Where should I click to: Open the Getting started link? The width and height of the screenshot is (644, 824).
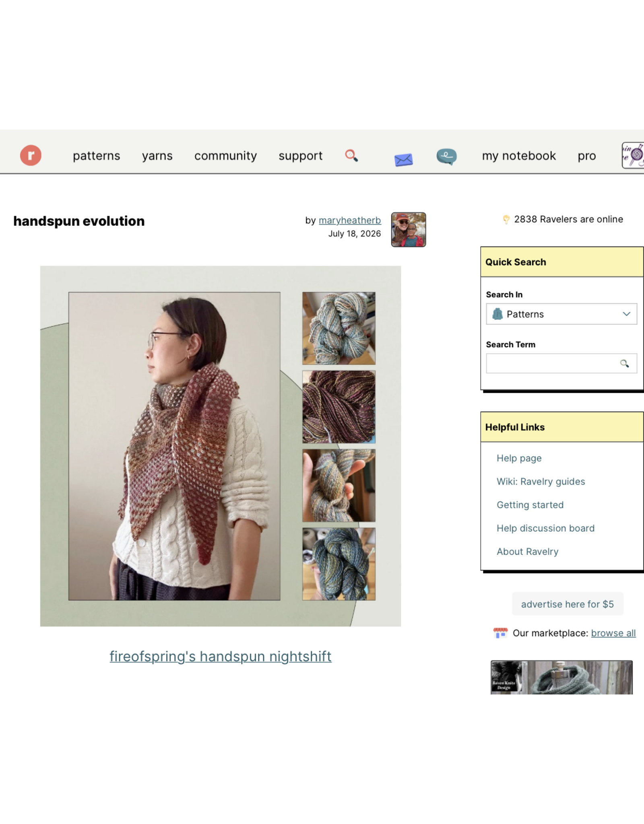pos(530,505)
